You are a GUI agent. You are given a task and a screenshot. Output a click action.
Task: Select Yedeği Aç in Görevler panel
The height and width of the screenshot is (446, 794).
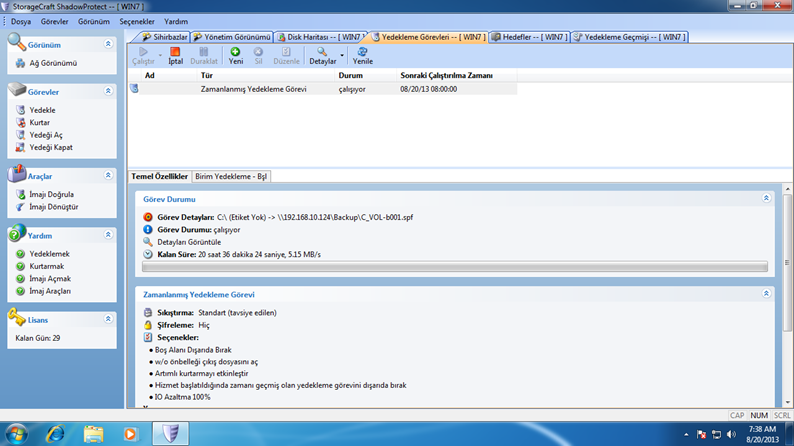click(x=39, y=135)
